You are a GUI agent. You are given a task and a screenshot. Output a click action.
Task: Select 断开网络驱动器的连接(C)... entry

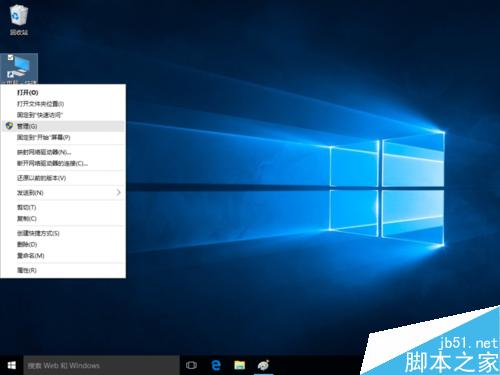(x=63, y=163)
